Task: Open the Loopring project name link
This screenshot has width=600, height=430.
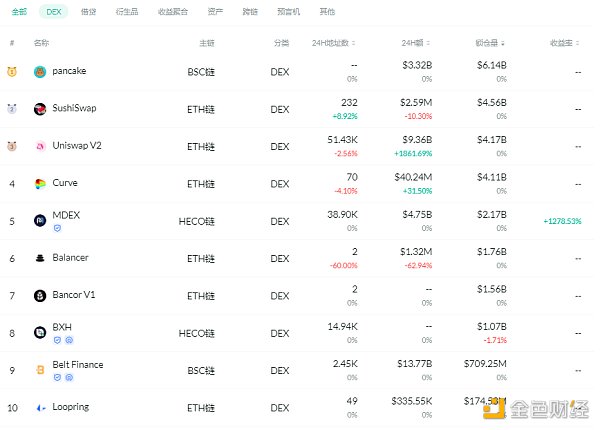Action: pyautogui.click(x=71, y=407)
